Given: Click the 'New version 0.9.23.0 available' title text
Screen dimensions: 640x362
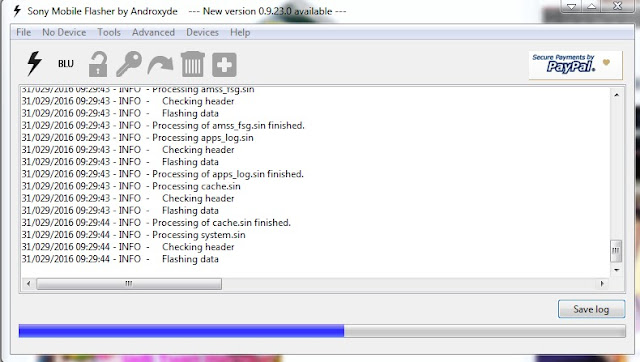Looking at the screenshot, I should 267,11.
